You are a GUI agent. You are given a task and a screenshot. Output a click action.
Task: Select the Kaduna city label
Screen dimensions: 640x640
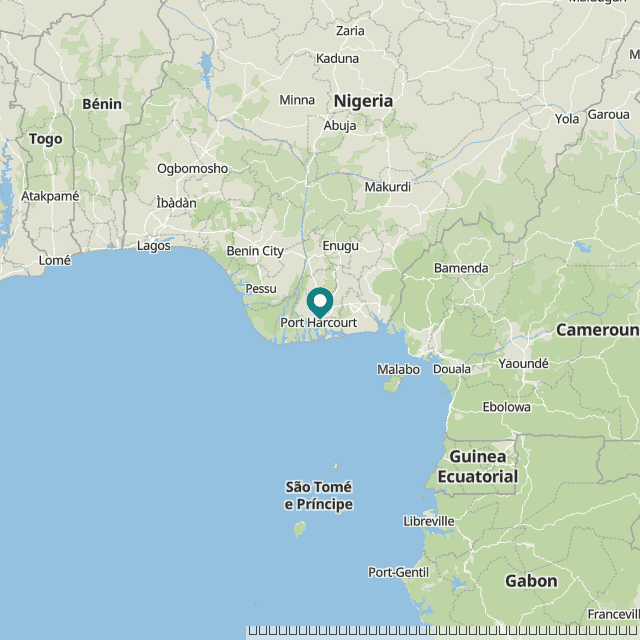click(x=338, y=59)
